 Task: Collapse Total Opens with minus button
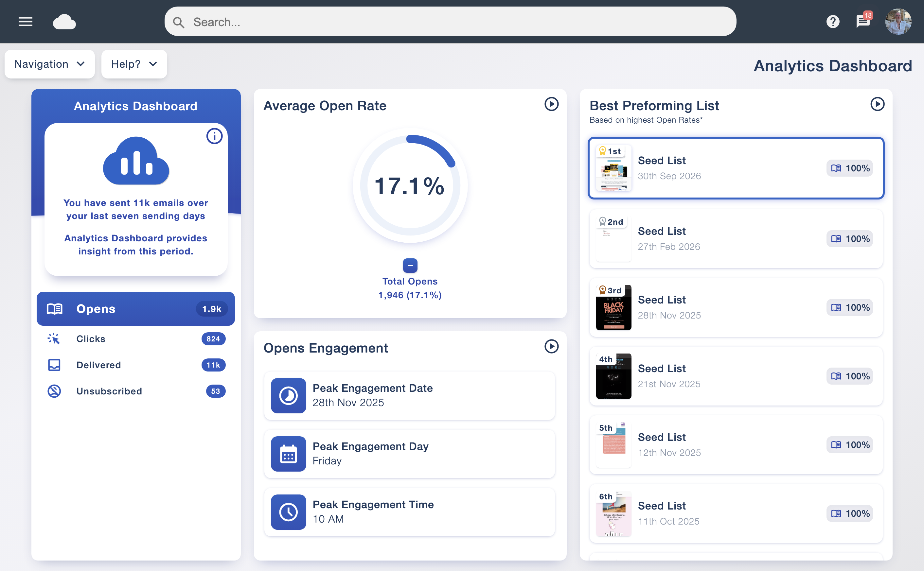point(410,266)
